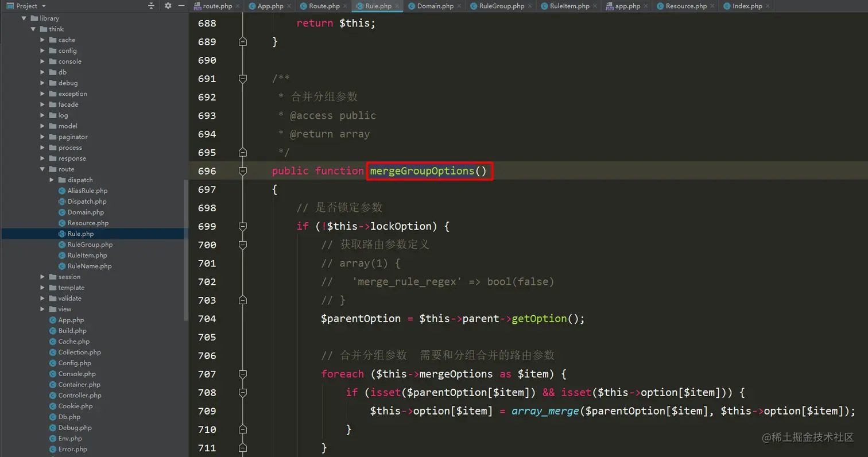Expand the template folder
Screen dimensions: 868x457
coord(42,288)
